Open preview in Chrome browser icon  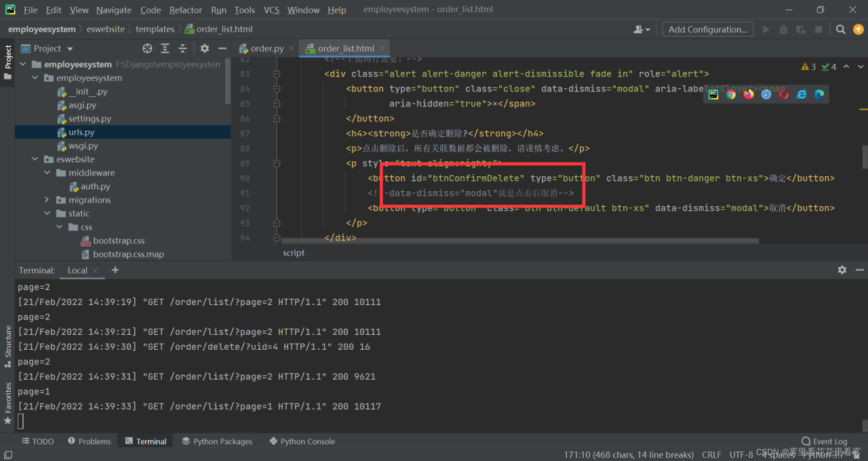(x=731, y=94)
